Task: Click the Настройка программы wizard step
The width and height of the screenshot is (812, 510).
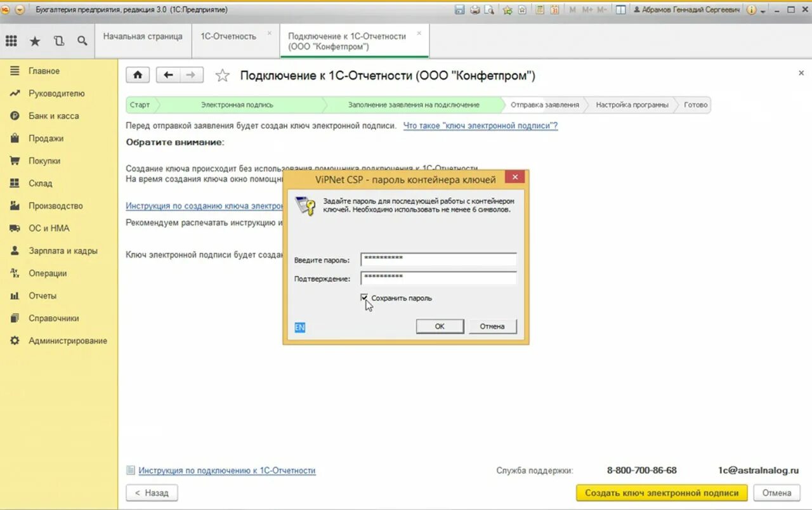Action: tap(632, 105)
